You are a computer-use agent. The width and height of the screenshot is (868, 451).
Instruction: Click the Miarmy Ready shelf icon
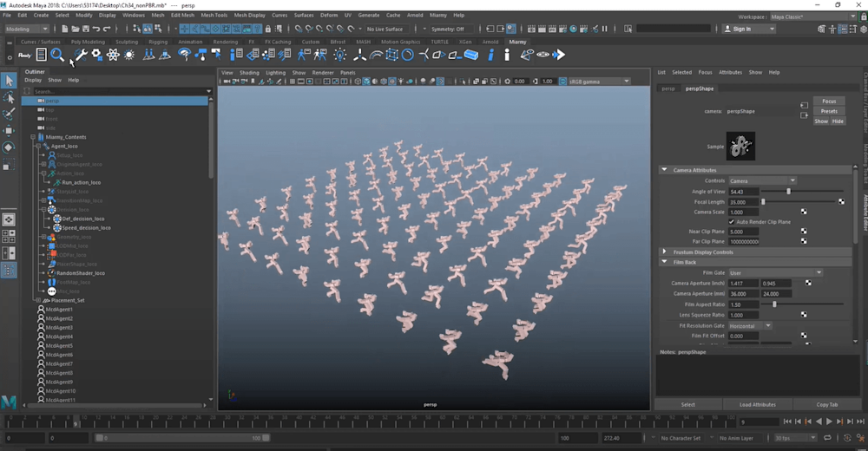click(x=24, y=55)
